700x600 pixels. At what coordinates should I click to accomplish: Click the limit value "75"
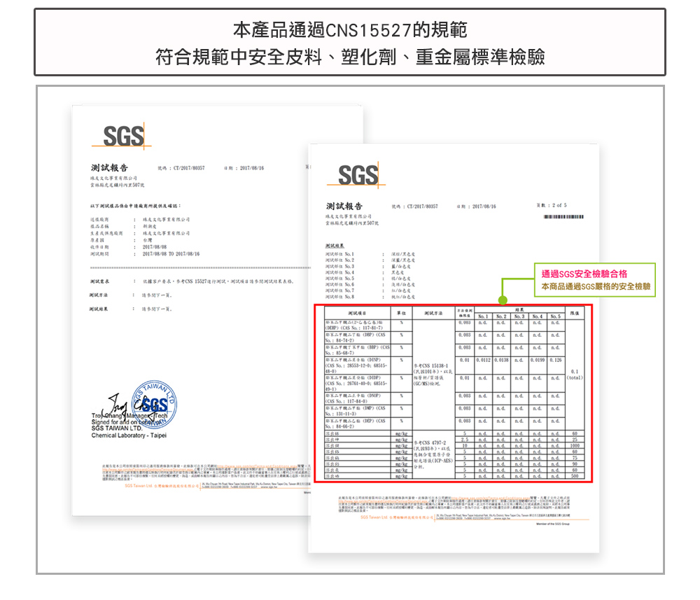point(575,458)
